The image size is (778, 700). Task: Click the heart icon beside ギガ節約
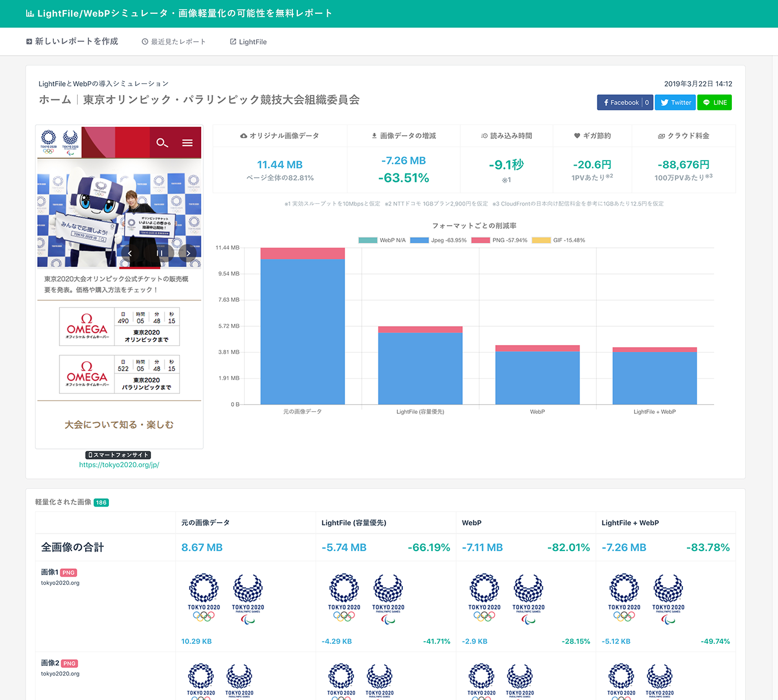pos(577,136)
